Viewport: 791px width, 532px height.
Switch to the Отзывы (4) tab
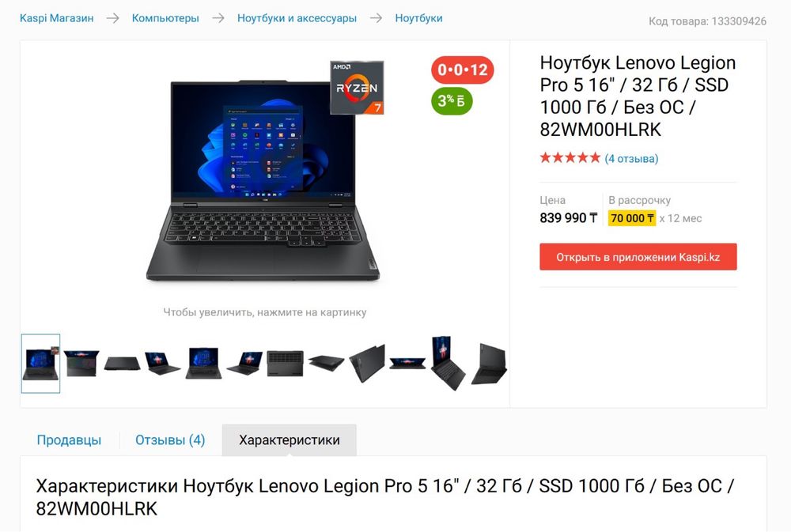[x=170, y=440]
